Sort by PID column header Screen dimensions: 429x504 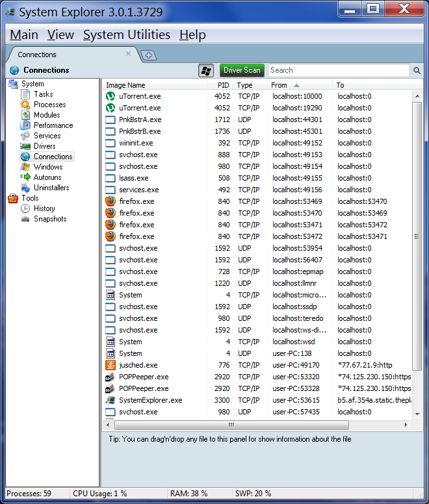click(223, 85)
